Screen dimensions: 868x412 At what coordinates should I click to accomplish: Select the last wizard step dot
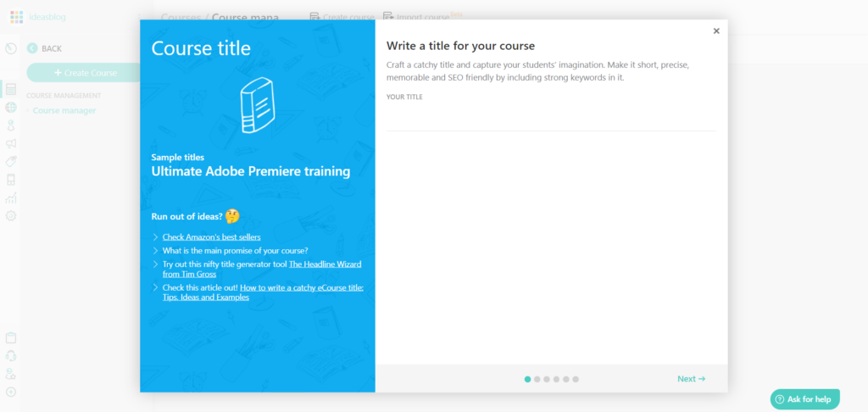tap(576, 379)
